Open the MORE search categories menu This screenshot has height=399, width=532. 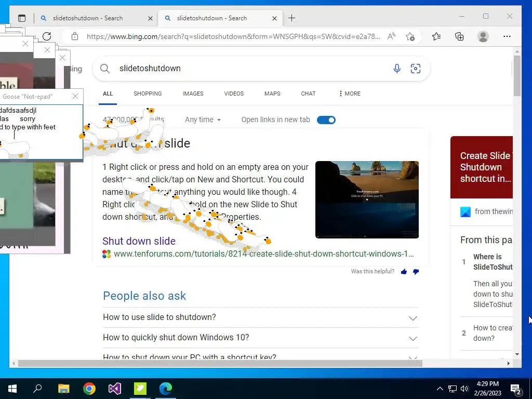pos(350,94)
